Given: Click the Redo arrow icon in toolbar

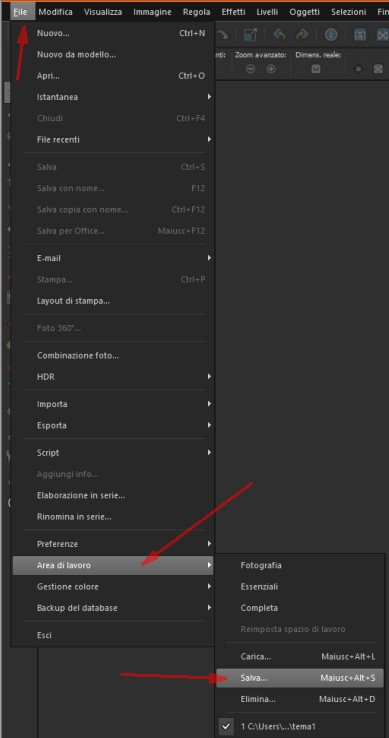Looking at the screenshot, I should tap(301, 34).
